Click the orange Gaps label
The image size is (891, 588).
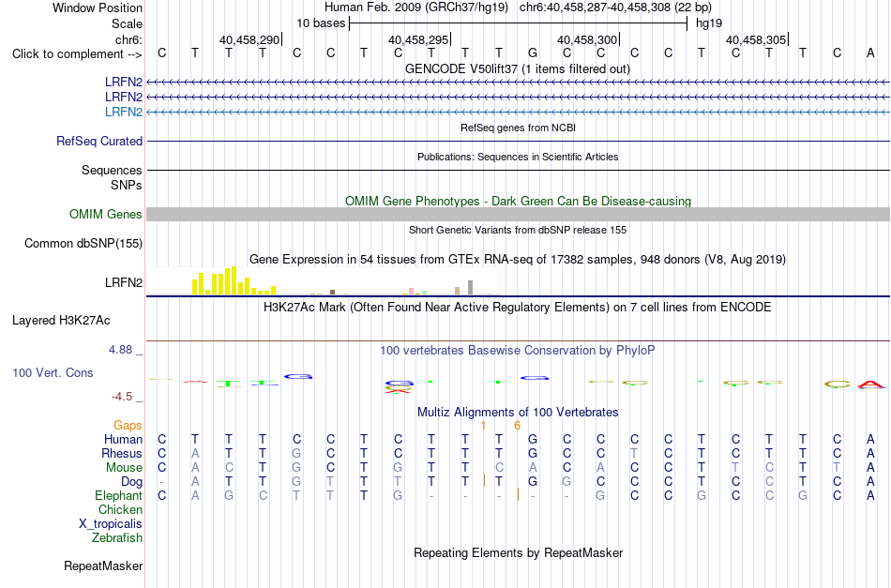pos(128,425)
